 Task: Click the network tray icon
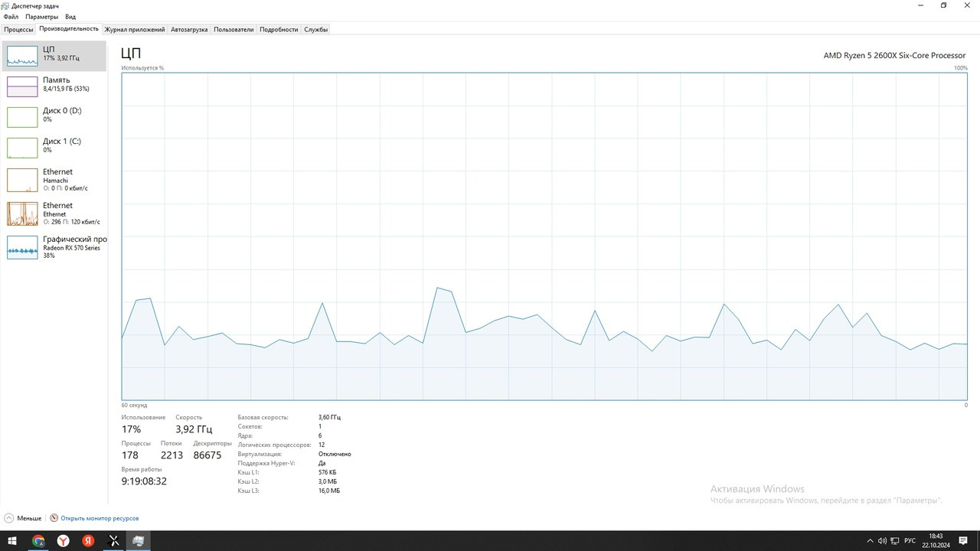(x=893, y=540)
